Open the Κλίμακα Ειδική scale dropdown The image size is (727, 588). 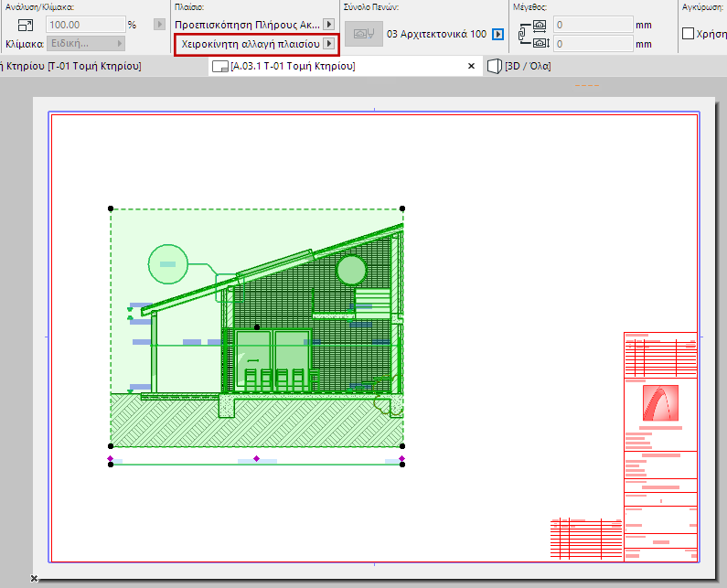pos(85,43)
